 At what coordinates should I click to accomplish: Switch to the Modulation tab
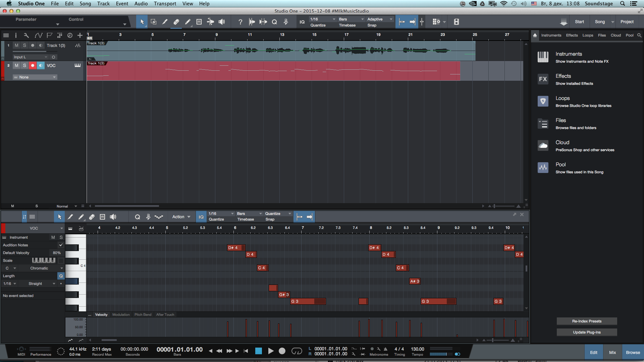(x=121, y=314)
